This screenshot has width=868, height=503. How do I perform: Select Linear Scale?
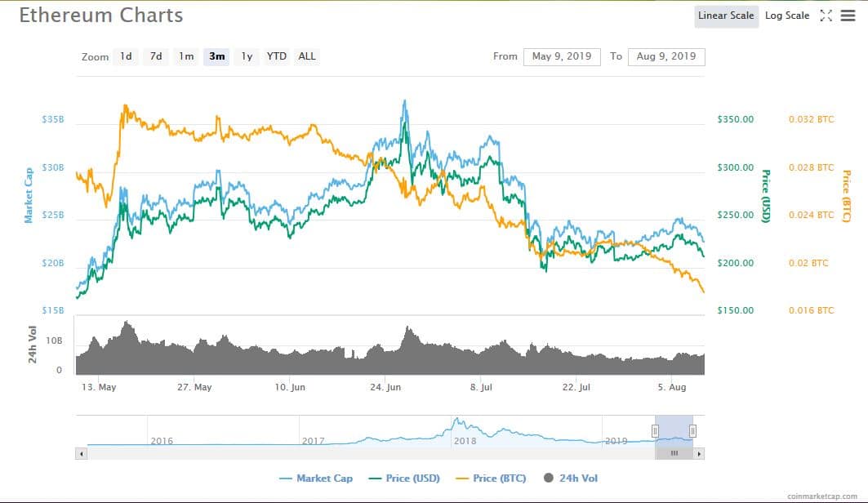click(x=726, y=16)
